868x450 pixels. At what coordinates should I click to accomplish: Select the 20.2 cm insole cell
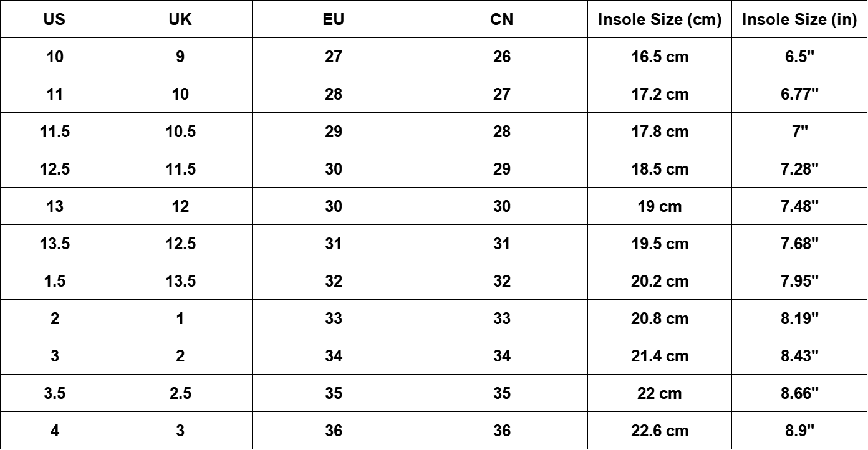click(660, 281)
